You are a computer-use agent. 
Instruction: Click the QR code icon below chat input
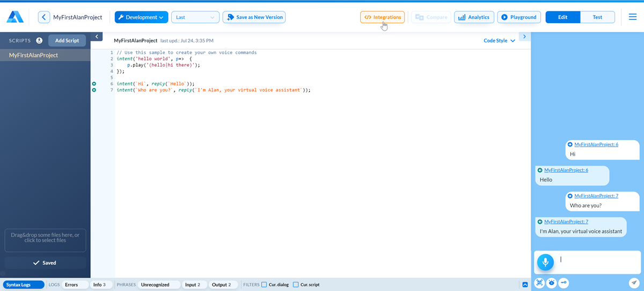point(539,283)
